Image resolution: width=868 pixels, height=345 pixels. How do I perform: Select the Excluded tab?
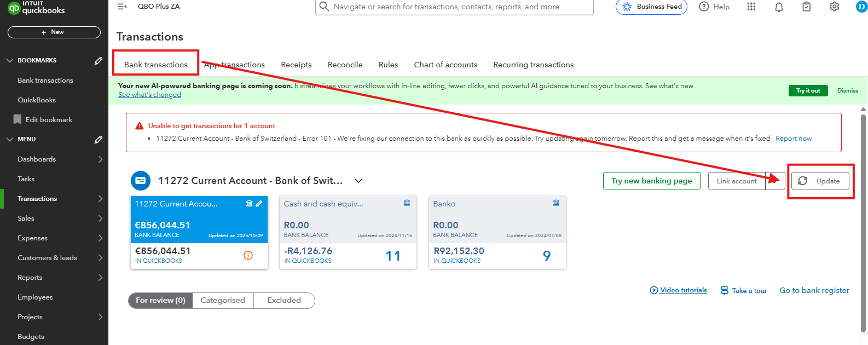click(284, 300)
